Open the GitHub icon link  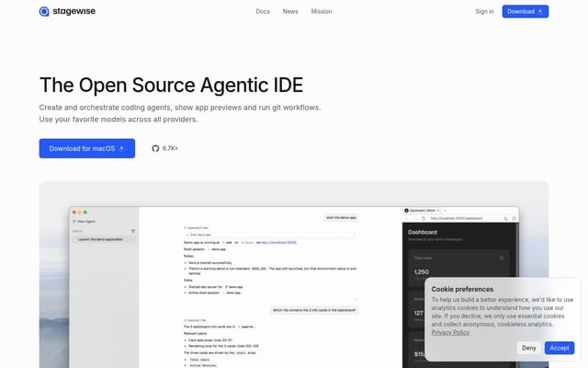click(155, 148)
